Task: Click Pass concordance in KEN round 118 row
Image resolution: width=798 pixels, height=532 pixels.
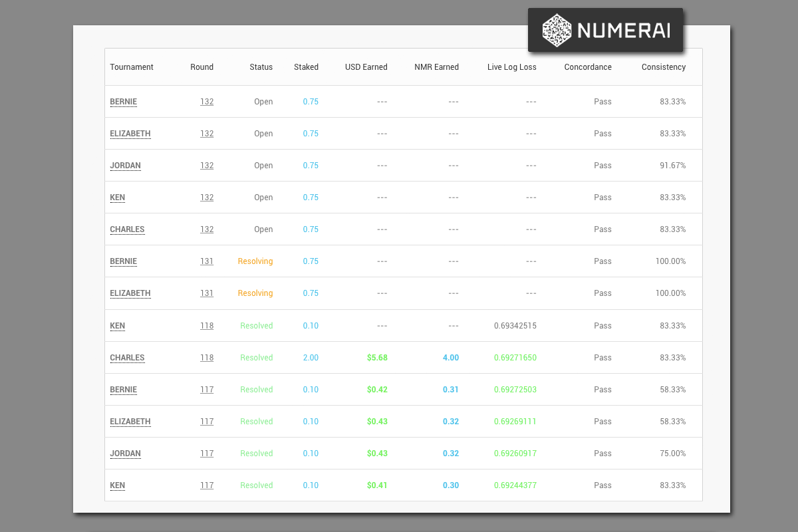Action: click(602, 326)
